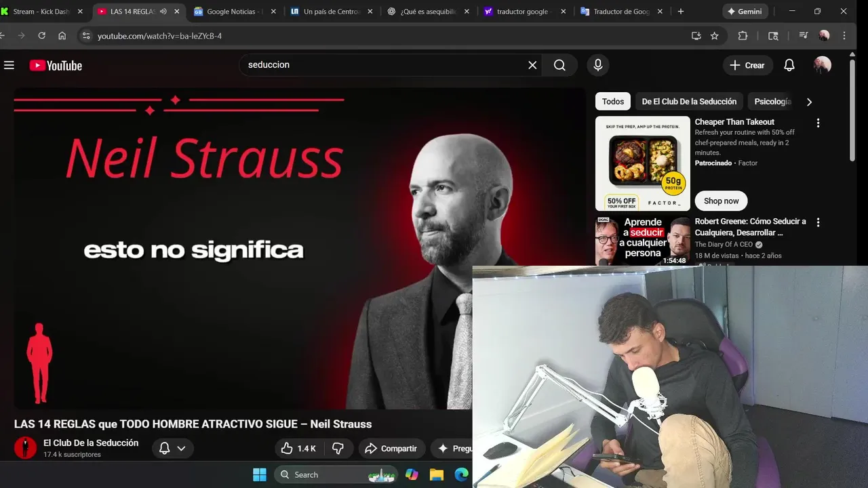Screen dimensions: 868x488
Task: Click the Preguntar AI button under video
Action: tap(452, 449)
